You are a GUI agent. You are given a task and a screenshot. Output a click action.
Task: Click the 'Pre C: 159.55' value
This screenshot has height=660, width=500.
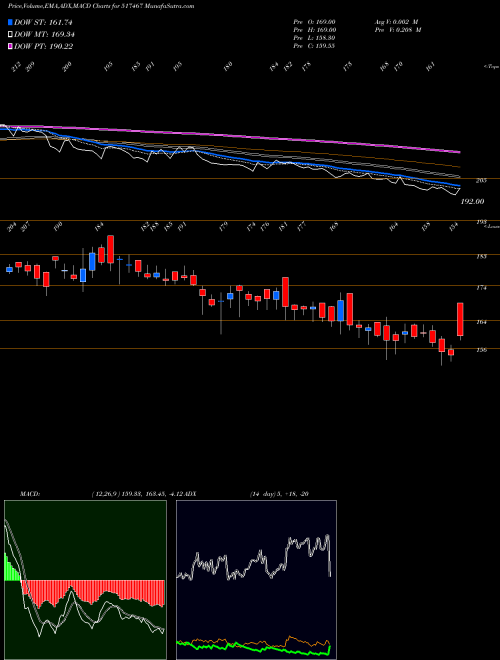pyautogui.click(x=314, y=46)
